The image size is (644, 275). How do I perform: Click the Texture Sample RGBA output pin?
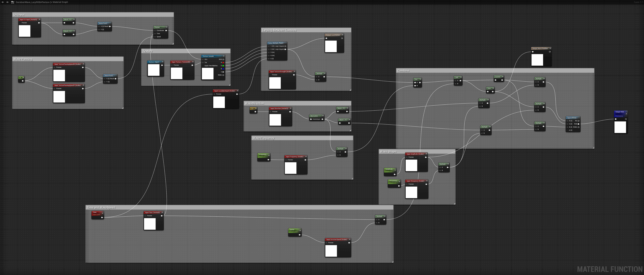click(x=223, y=75)
